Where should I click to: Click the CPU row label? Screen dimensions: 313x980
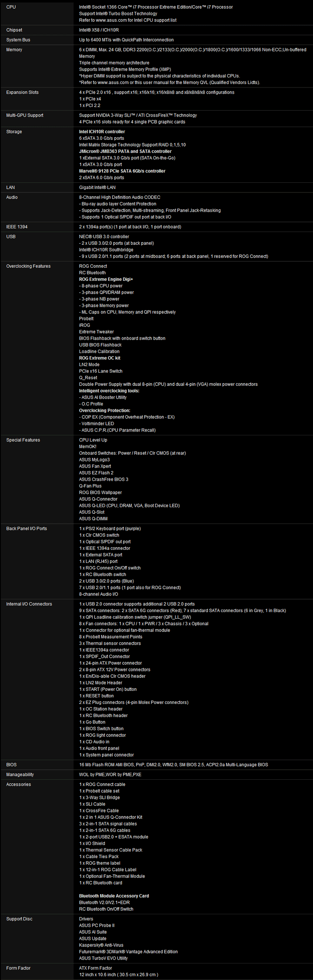pos(11,7)
